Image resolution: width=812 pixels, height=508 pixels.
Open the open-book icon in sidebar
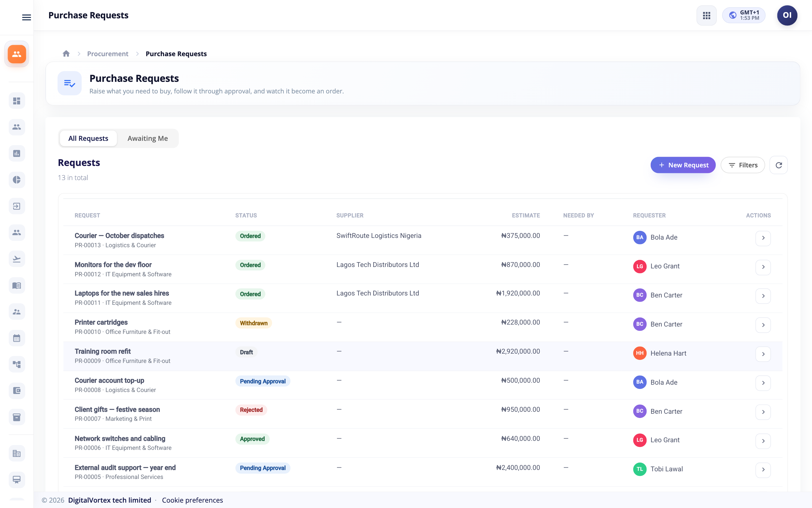(x=17, y=285)
